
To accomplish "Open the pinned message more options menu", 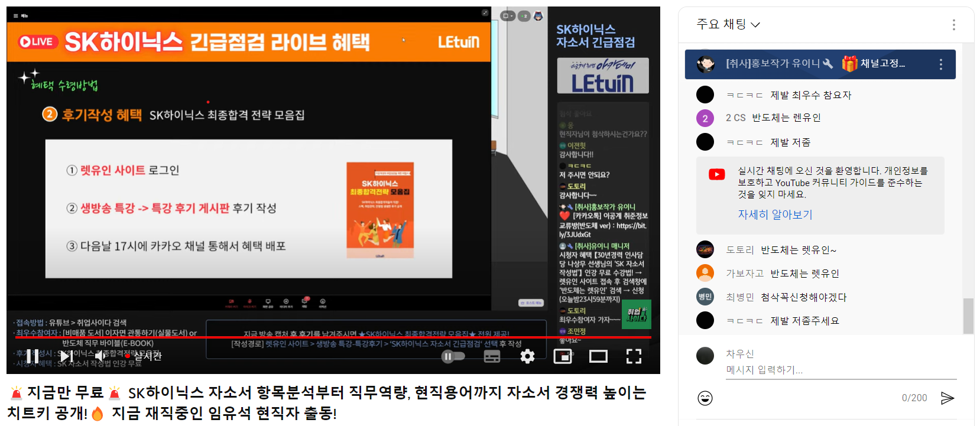I will coord(941,64).
